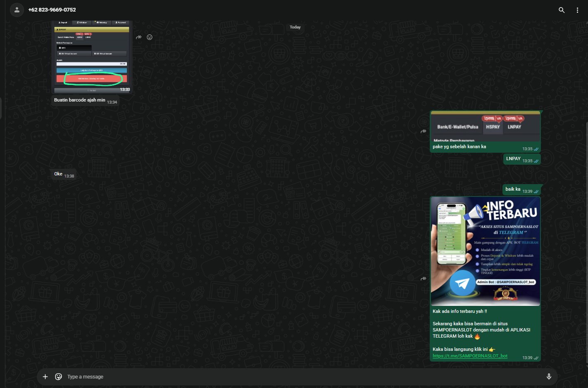Forward the 'pake yg sebelah kanan ka' image
This screenshot has width=588, height=388.
(424, 131)
